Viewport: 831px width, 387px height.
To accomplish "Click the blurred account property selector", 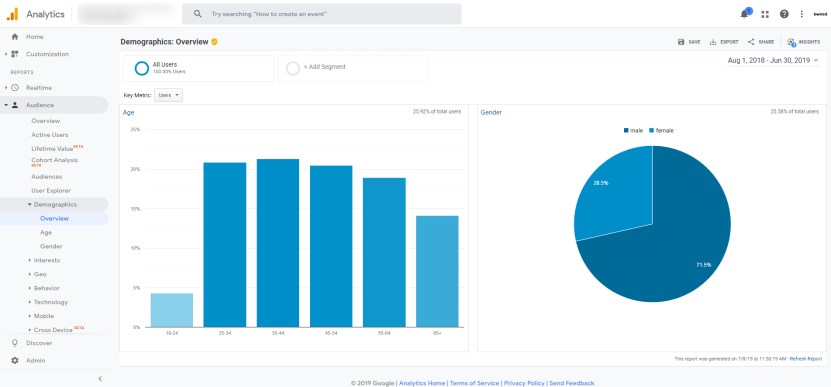I will [128, 14].
